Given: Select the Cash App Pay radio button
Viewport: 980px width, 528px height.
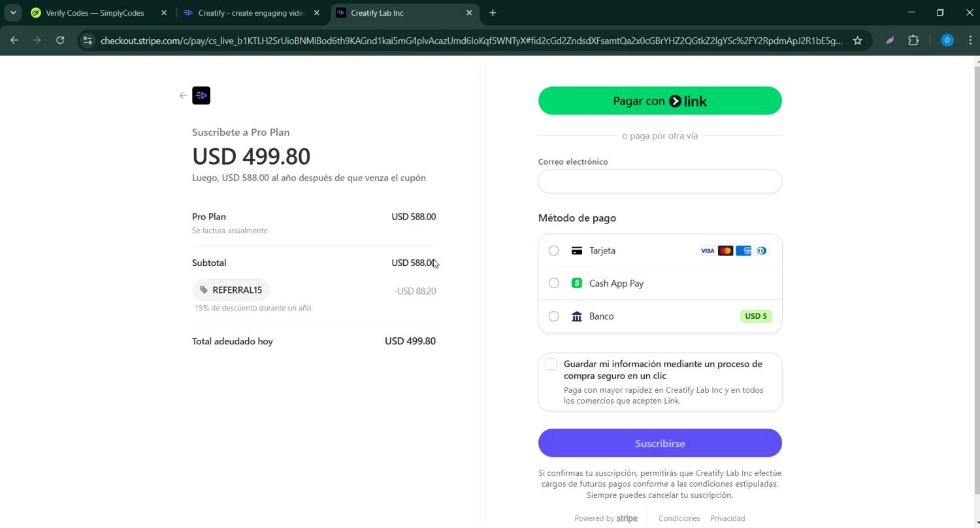Looking at the screenshot, I should tap(554, 284).
